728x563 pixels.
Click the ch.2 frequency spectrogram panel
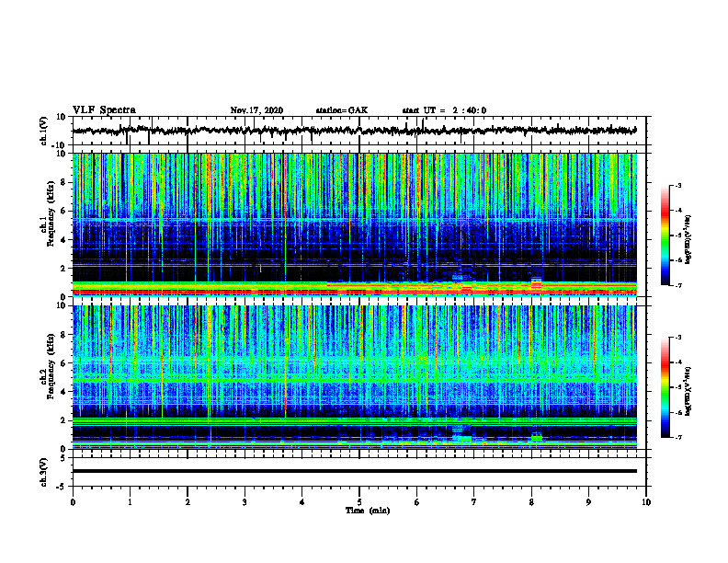[x=354, y=377]
